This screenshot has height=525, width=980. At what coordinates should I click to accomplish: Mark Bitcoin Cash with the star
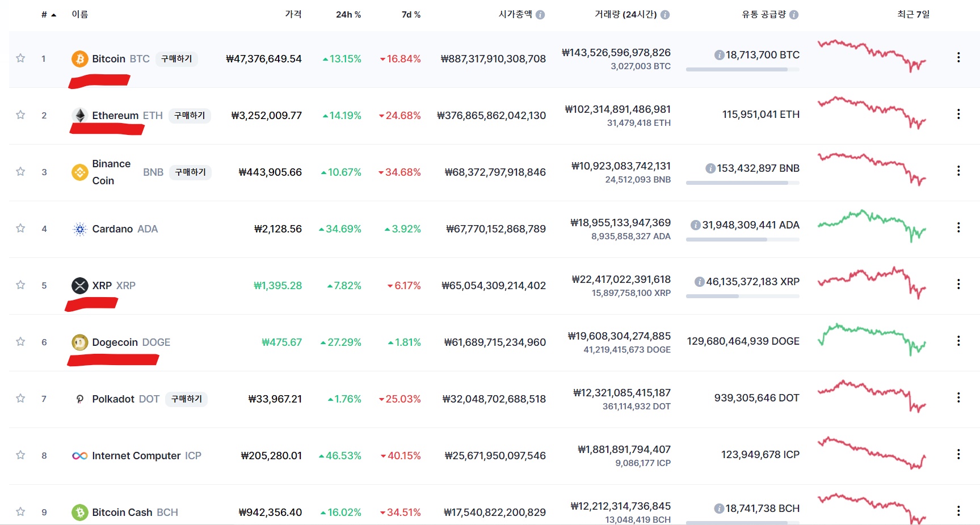[x=20, y=512]
